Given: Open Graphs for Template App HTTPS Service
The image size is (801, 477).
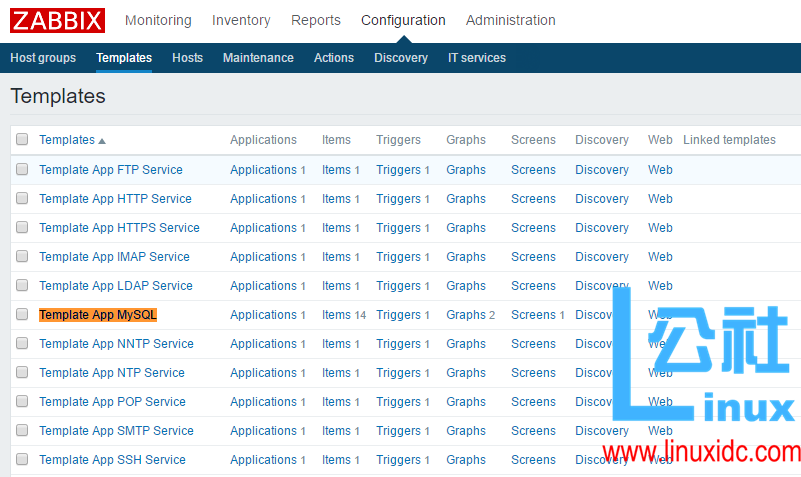Looking at the screenshot, I should (x=466, y=228).
